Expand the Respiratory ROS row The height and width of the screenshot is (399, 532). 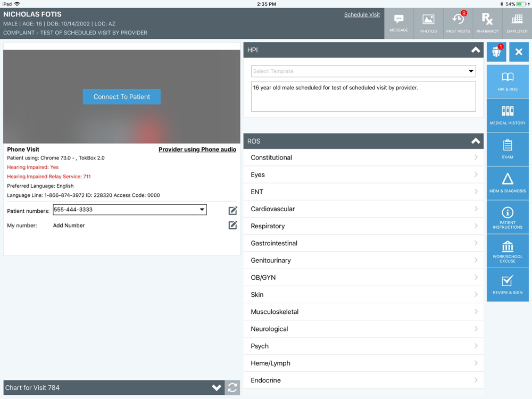(363, 226)
